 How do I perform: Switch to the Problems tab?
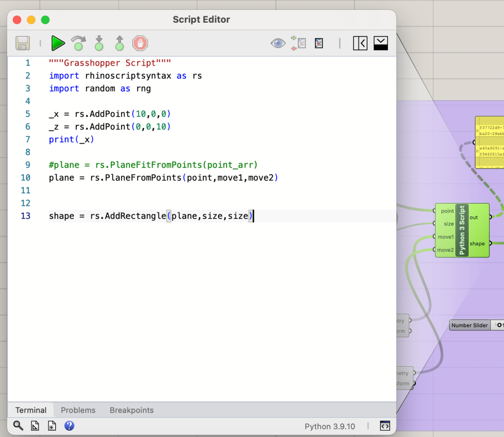click(78, 410)
